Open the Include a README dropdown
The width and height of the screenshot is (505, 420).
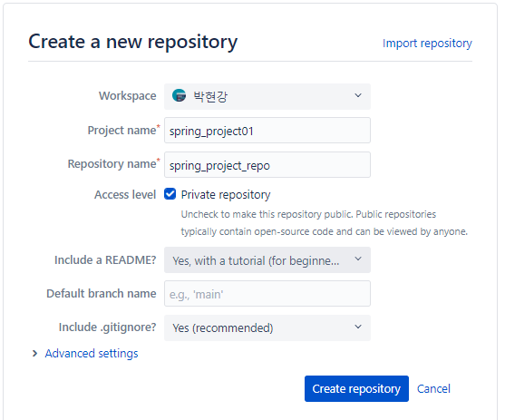click(267, 260)
